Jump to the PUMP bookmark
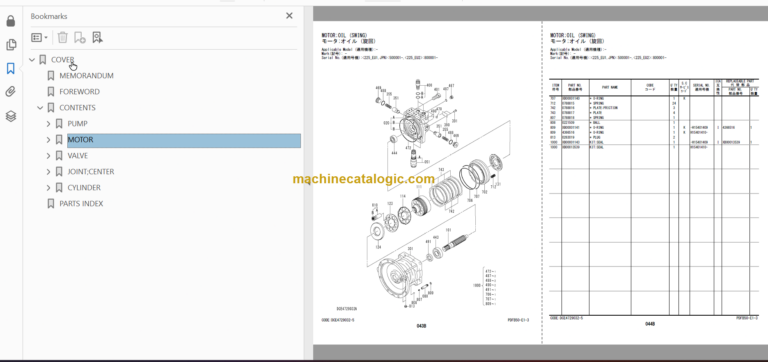The width and height of the screenshot is (768, 362). click(77, 124)
